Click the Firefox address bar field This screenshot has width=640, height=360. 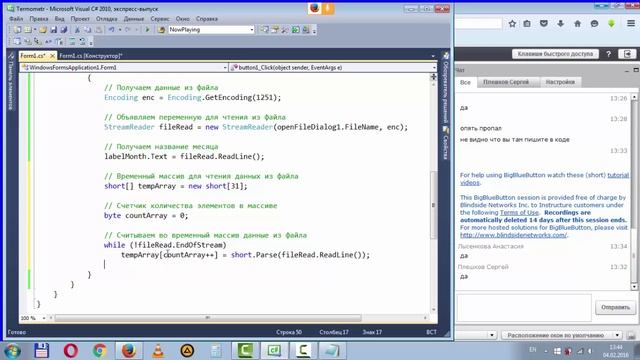(478, 24)
